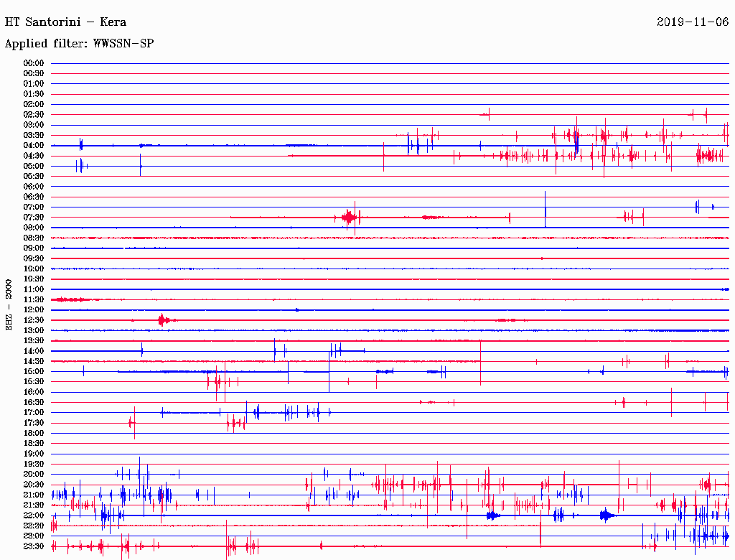The width and height of the screenshot is (735, 560).
Task: Select the 04:00 time label
Action: pos(34,146)
